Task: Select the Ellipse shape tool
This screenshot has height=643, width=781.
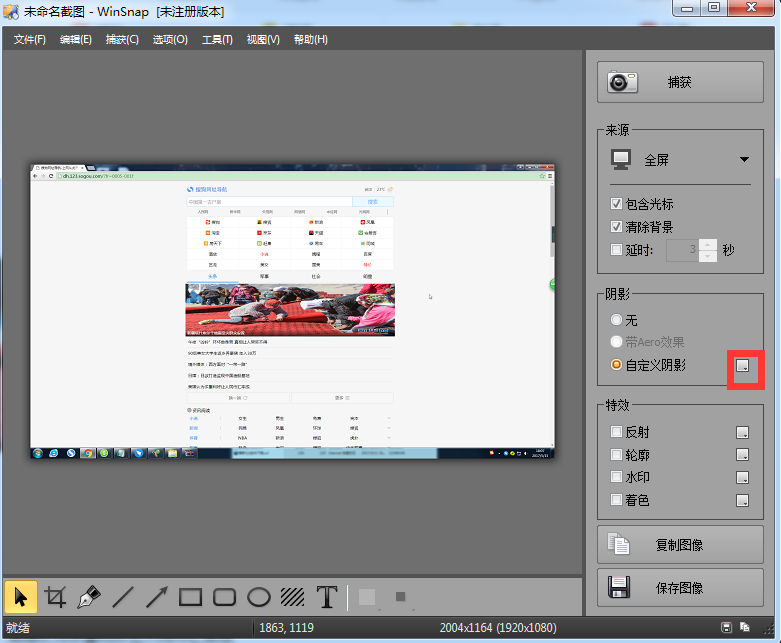Action: coord(259,597)
